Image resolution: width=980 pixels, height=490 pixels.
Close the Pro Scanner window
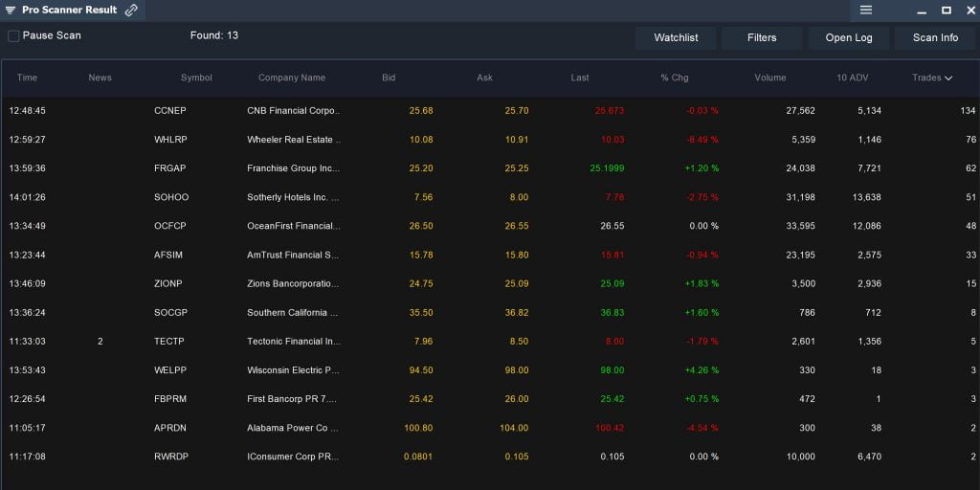click(971, 11)
